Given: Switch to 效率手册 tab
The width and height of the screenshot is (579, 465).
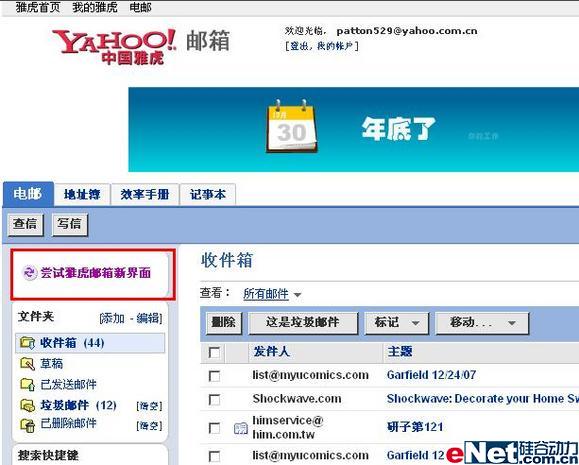Looking at the screenshot, I should tap(145, 194).
